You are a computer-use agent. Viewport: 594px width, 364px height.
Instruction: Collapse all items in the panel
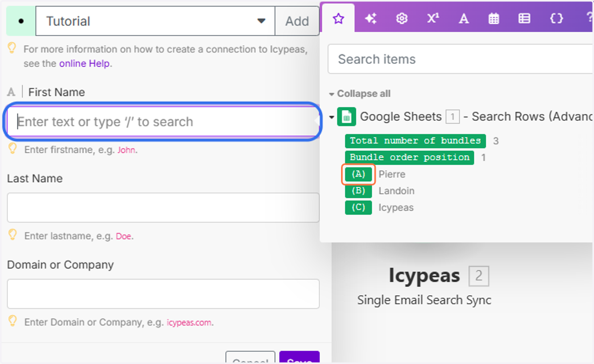[x=360, y=93]
